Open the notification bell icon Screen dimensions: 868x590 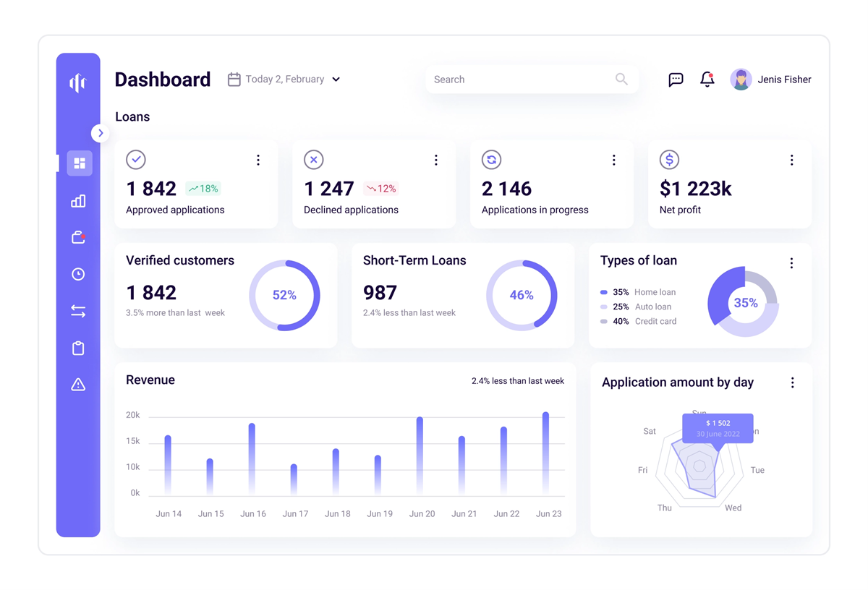(x=707, y=80)
